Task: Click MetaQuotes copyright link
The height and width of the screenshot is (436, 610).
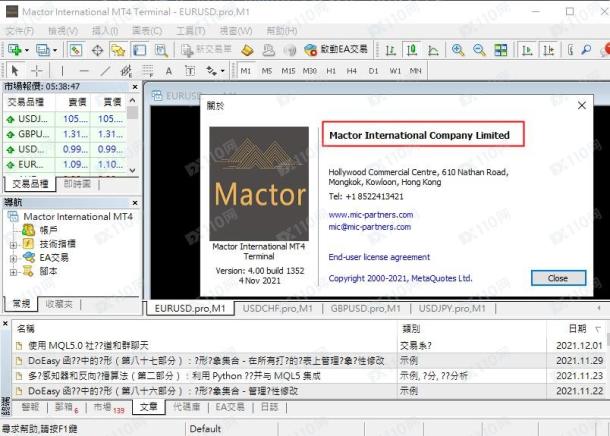Action: tap(400, 278)
